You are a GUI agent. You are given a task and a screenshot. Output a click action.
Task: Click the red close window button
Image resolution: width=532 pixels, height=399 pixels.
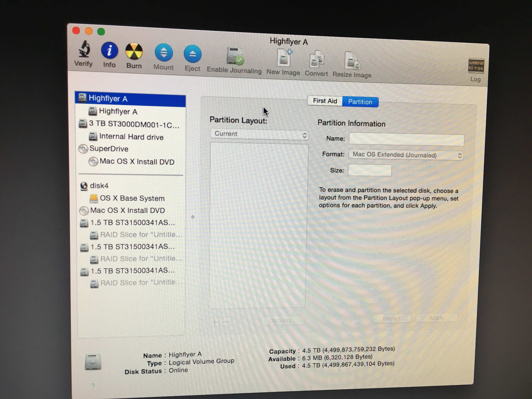(x=76, y=31)
